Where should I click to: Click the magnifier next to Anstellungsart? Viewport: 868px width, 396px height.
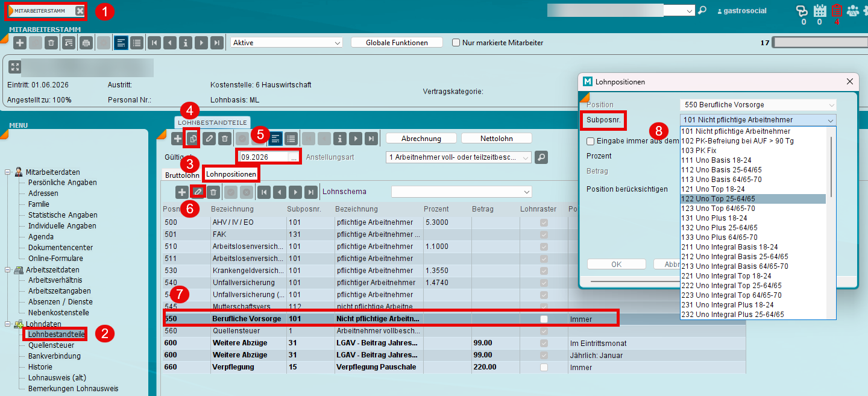tap(541, 157)
